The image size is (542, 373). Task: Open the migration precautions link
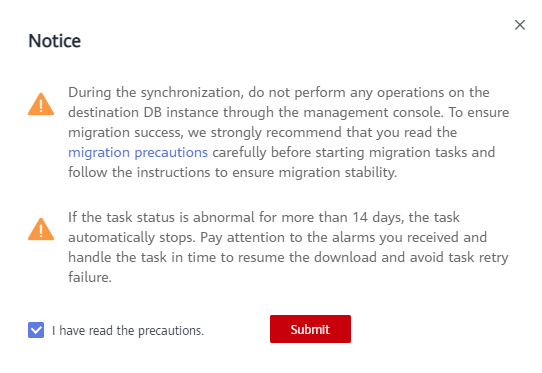[x=138, y=152]
